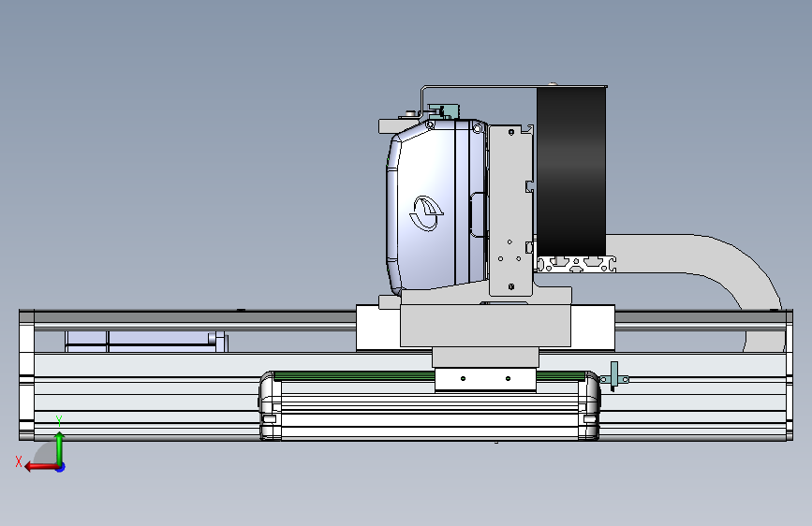Select the black cylindrical roller in the model
812x526 pixels.
571,171
